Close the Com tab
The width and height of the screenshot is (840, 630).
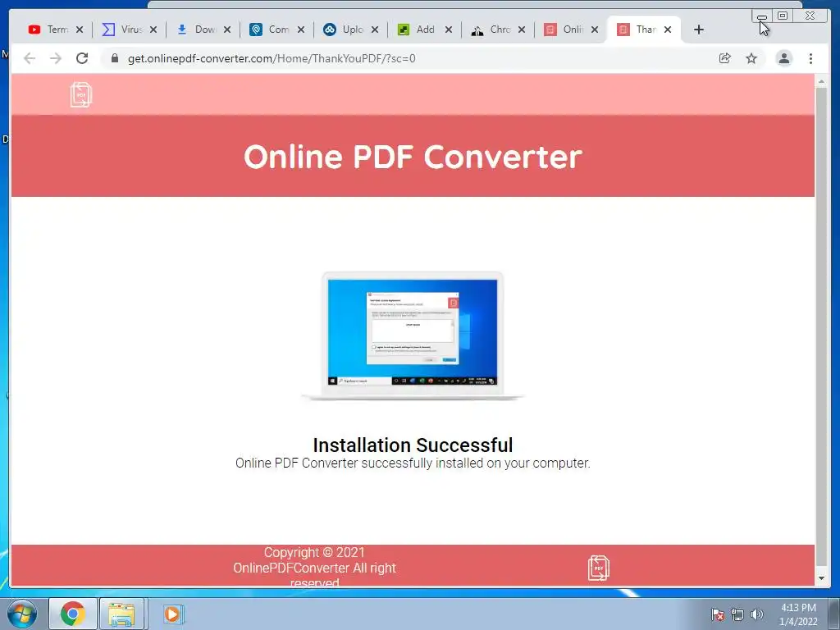(x=301, y=30)
